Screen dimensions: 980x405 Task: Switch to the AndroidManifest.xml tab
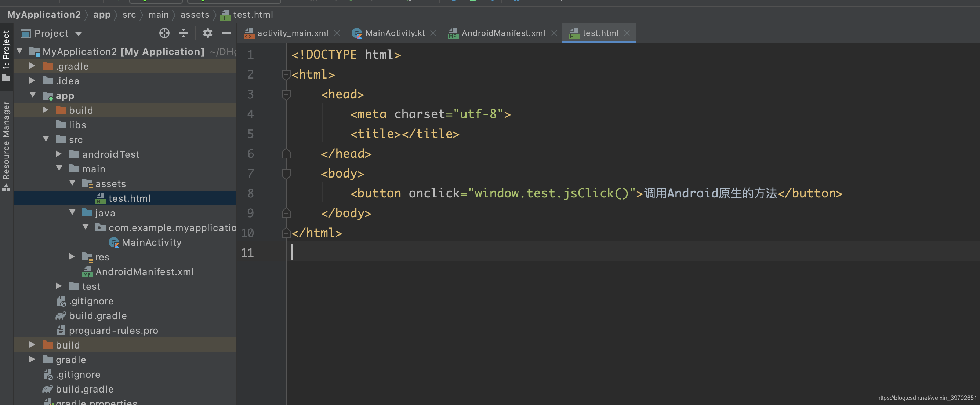pyautogui.click(x=502, y=33)
